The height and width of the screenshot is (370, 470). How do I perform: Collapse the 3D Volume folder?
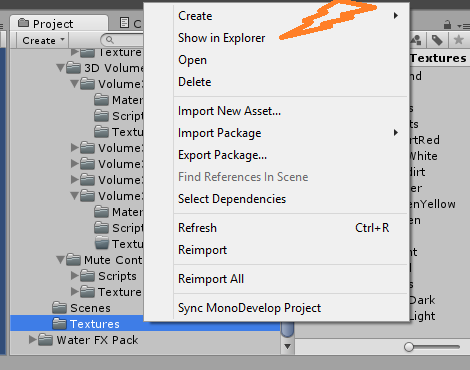click(x=60, y=68)
